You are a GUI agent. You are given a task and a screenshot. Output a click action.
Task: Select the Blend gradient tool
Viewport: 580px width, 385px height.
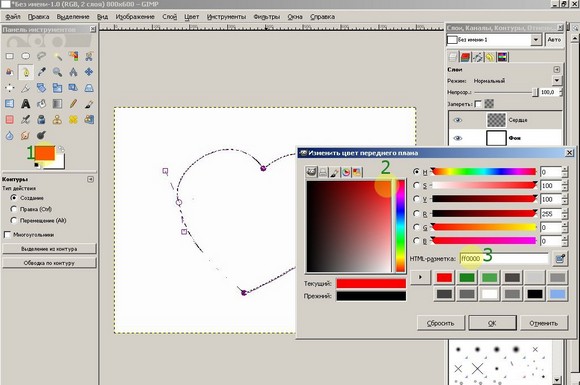[x=57, y=104]
